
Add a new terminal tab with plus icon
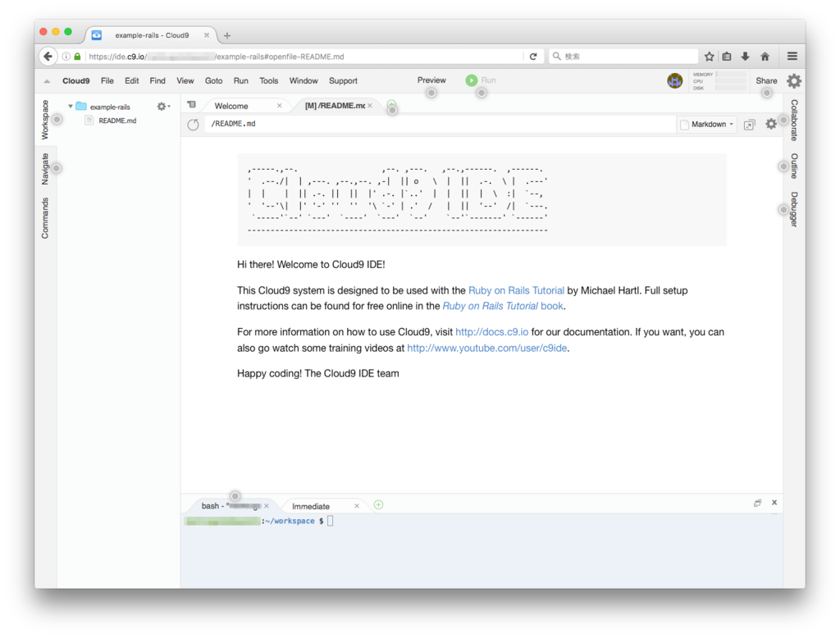click(378, 504)
